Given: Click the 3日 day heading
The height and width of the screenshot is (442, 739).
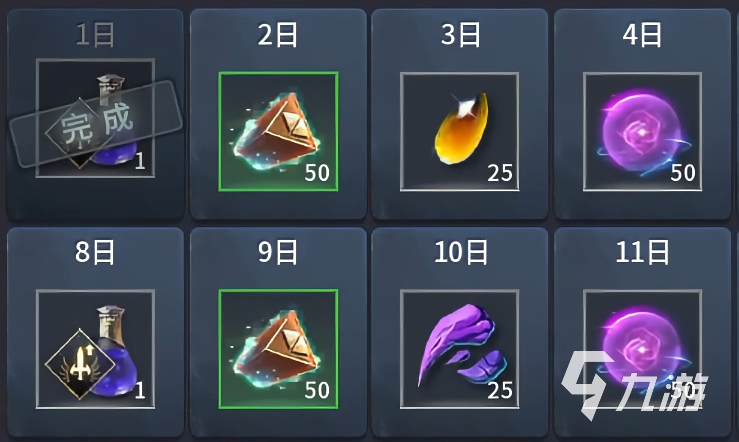Looking at the screenshot, I should click(x=460, y=35).
